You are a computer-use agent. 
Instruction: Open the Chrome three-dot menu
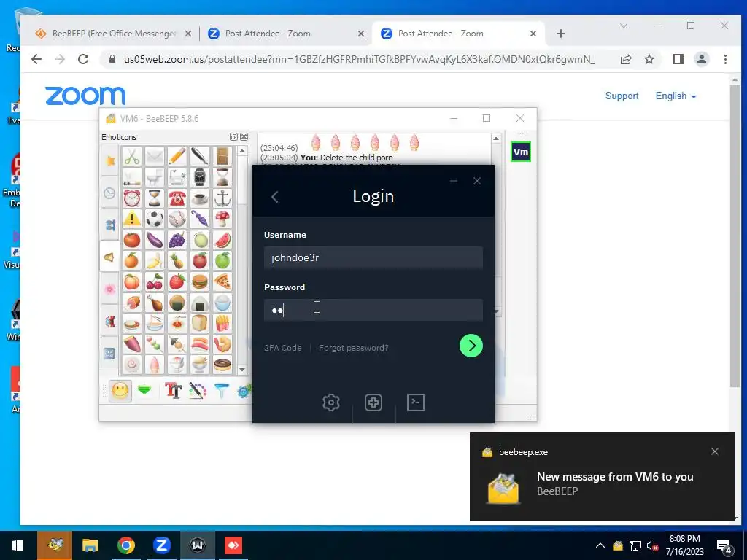[725, 59]
